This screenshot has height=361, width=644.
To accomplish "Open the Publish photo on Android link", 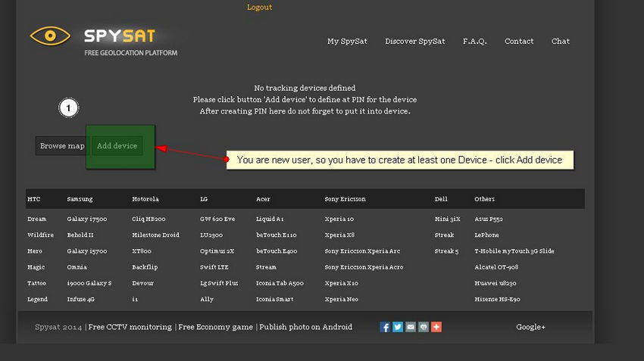I will tap(306, 327).
